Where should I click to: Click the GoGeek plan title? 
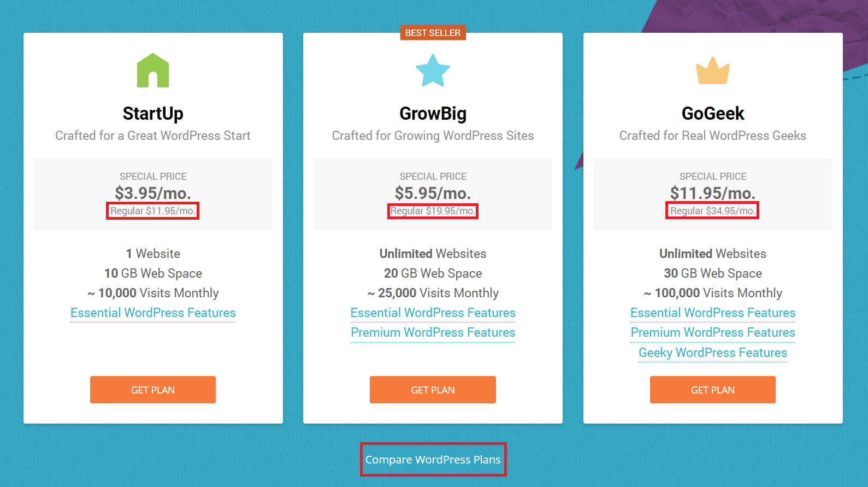click(713, 114)
